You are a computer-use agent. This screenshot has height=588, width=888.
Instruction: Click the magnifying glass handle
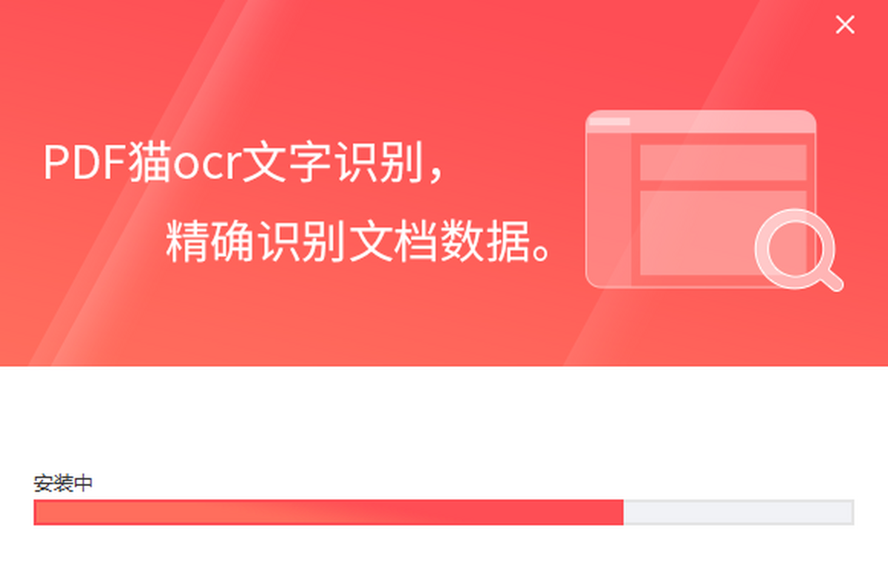(830, 278)
